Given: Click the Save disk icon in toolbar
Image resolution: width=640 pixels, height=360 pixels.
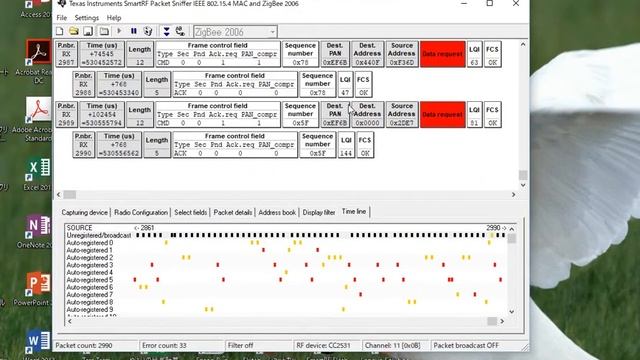Looking at the screenshot, I should (88, 31).
